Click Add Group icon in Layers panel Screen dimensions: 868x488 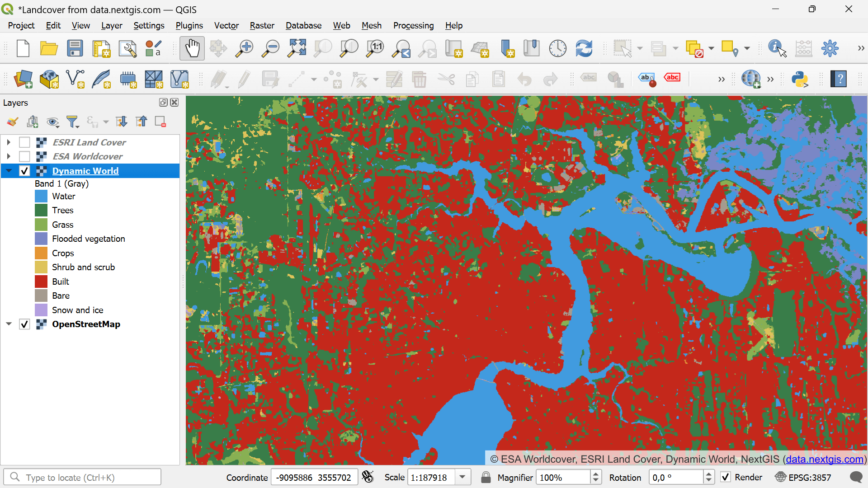33,122
